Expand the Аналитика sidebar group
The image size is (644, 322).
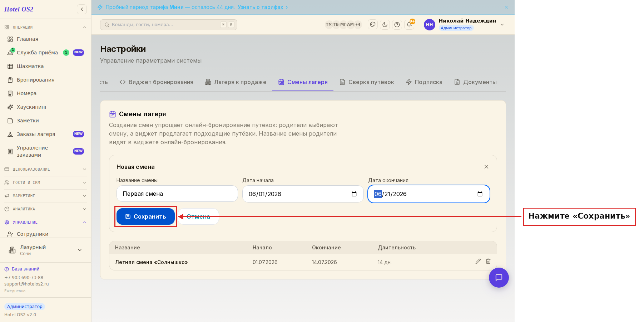(45, 209)
